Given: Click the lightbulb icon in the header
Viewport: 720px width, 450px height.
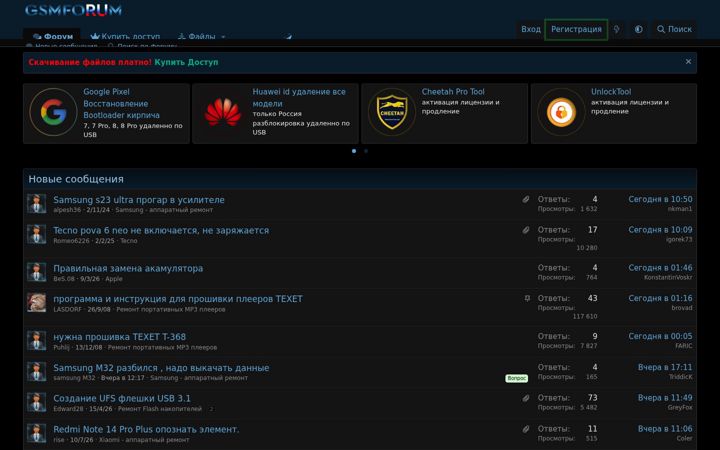Looking at the screenshot, I should click(x=617, y=29).
